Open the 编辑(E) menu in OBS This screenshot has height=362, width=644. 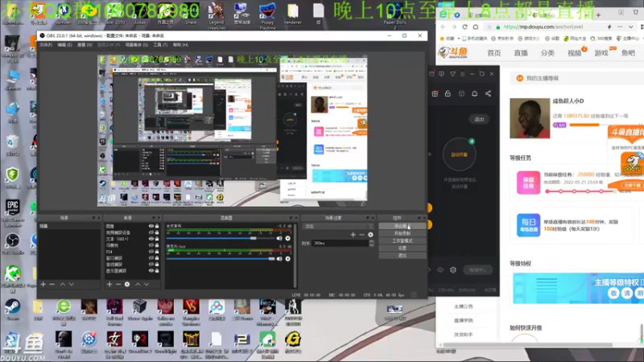64,45
